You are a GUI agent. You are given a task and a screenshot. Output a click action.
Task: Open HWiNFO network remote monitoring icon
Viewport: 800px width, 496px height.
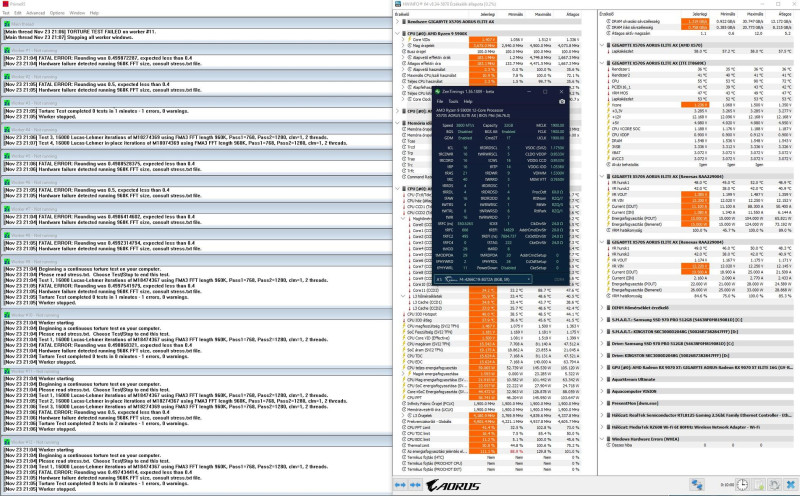pos(697,485)
